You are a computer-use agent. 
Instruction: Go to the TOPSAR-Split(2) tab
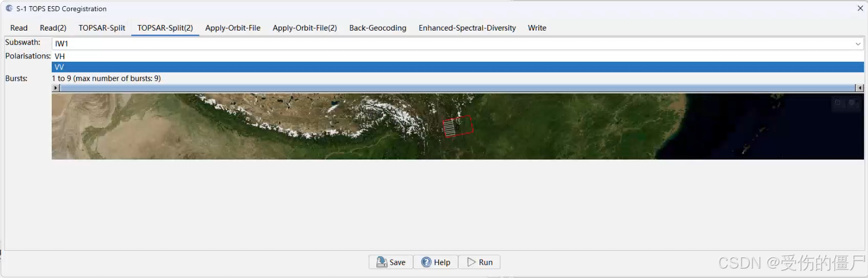(x=165, y=28)
